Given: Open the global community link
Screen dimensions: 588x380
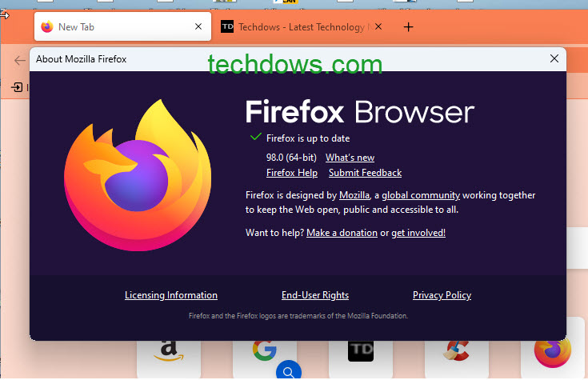Looking at the screenshot, I should (x=420, y=195).
